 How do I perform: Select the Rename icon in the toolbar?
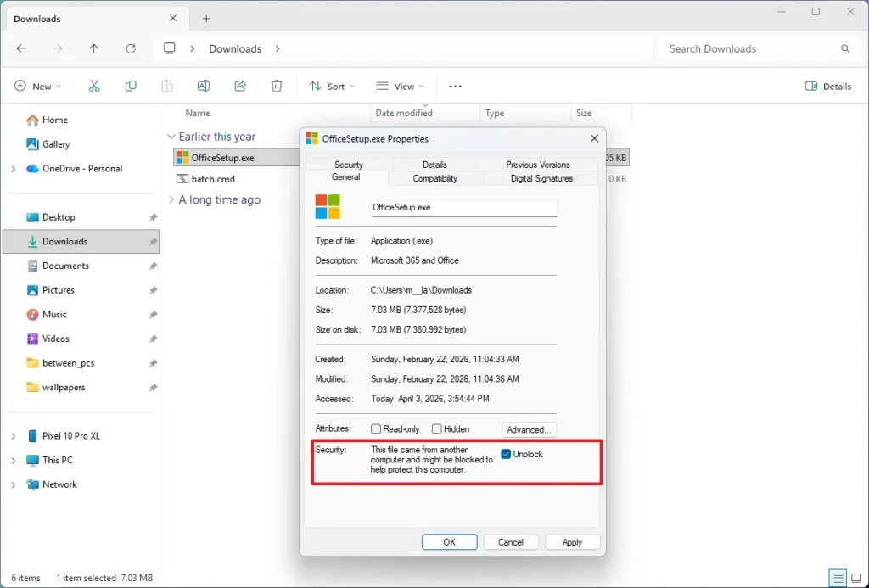pos(204,86)
